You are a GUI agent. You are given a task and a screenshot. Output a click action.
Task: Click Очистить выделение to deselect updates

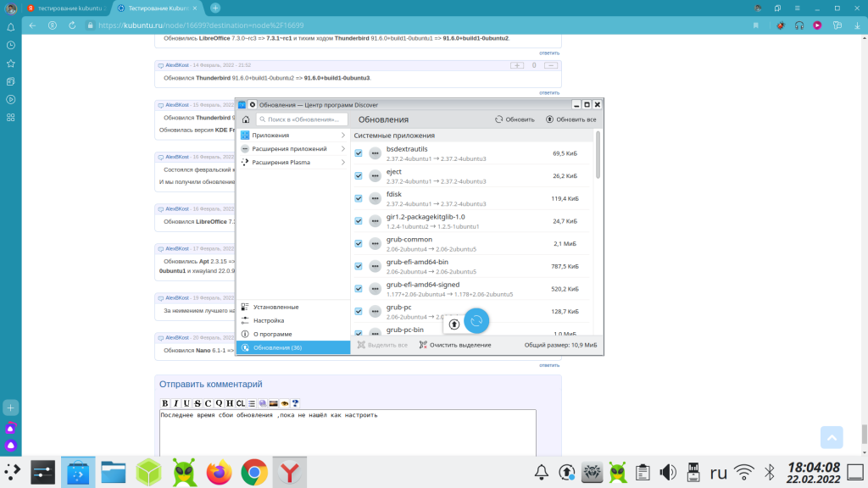[x=455, y=345]
